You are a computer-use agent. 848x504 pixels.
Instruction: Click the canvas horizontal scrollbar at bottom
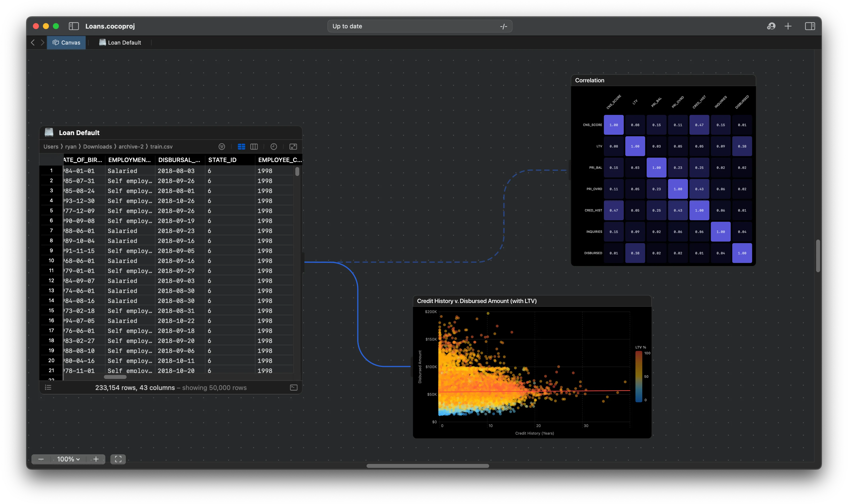[x=427, y=466]
